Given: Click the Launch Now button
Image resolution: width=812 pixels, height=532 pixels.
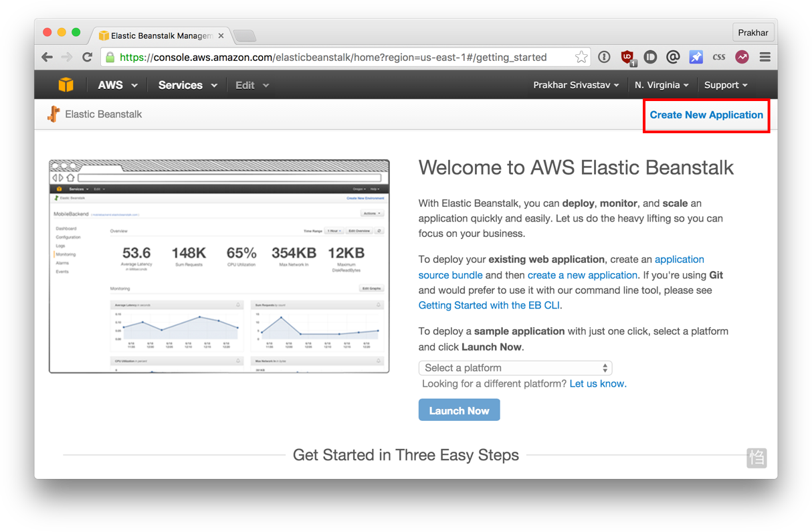Looking at the screenshot, I should pyautogui.click(x=460, y=410).
